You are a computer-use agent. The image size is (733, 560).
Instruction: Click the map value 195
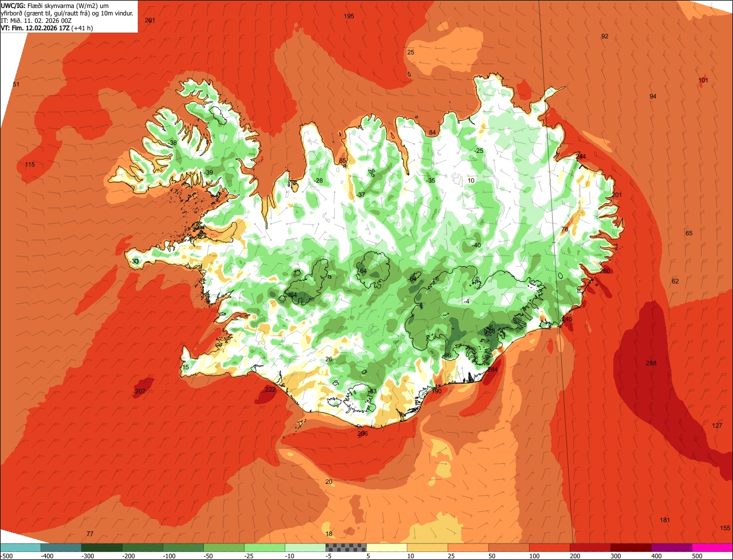349,16
